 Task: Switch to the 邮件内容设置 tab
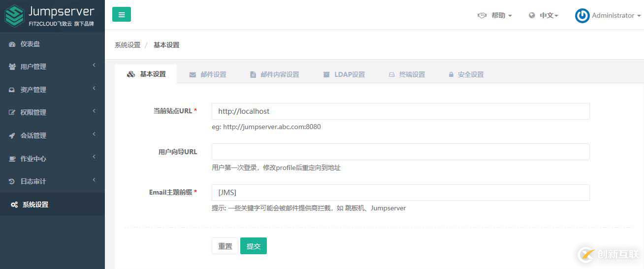click(274, 74)
